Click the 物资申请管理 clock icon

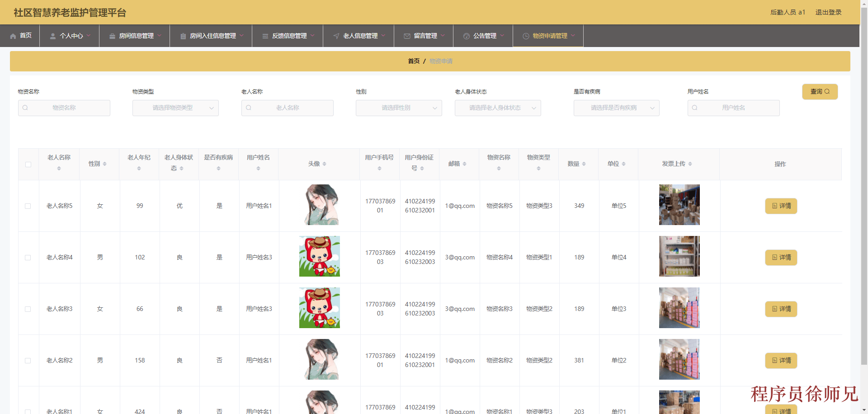tap(525, 36)
